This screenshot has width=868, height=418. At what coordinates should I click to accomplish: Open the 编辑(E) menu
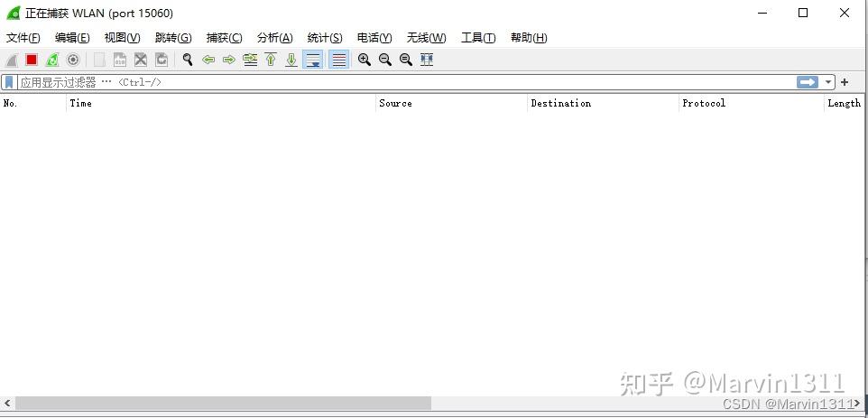[x=72, y=38]
